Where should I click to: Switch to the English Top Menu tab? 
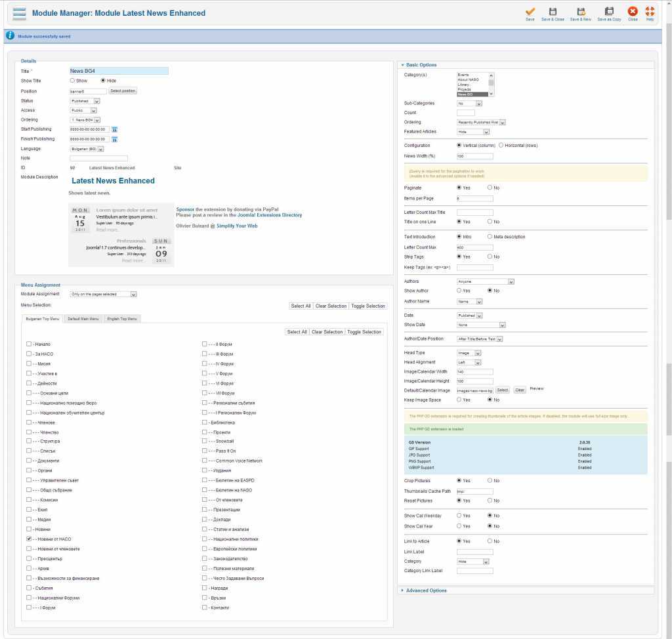[x=122, y=319]
